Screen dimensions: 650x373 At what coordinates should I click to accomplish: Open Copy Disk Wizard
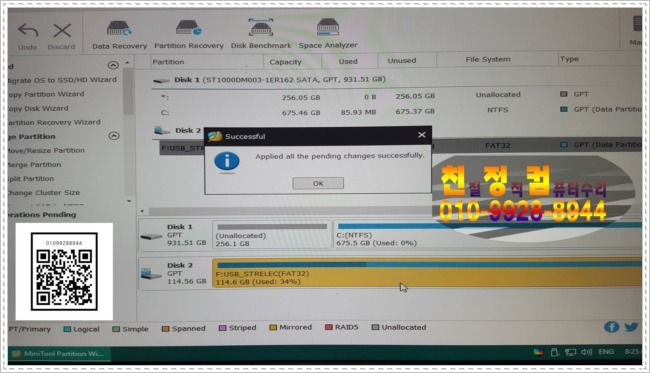[x=38, y=109]
